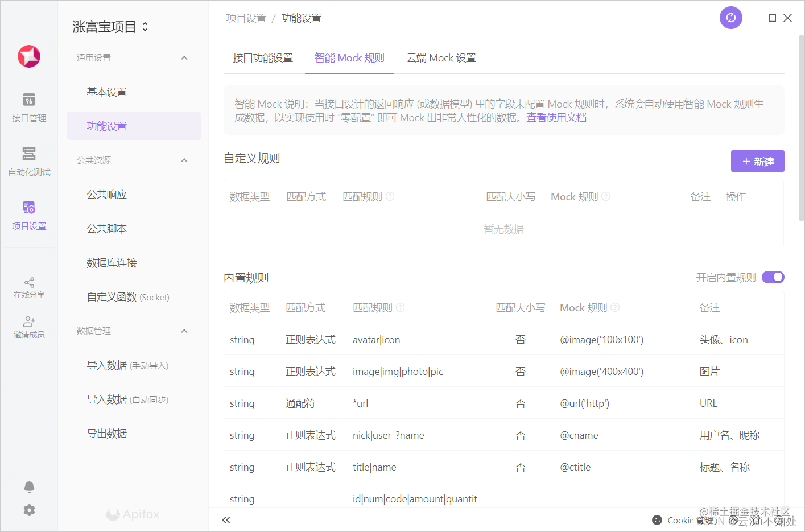Collapse the 通用设置 section

184,58
